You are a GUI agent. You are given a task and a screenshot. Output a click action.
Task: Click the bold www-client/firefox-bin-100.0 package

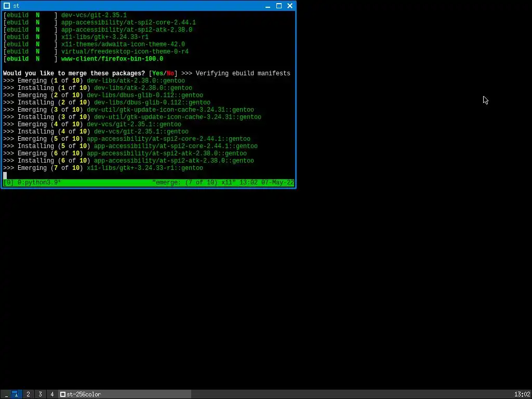112,59
